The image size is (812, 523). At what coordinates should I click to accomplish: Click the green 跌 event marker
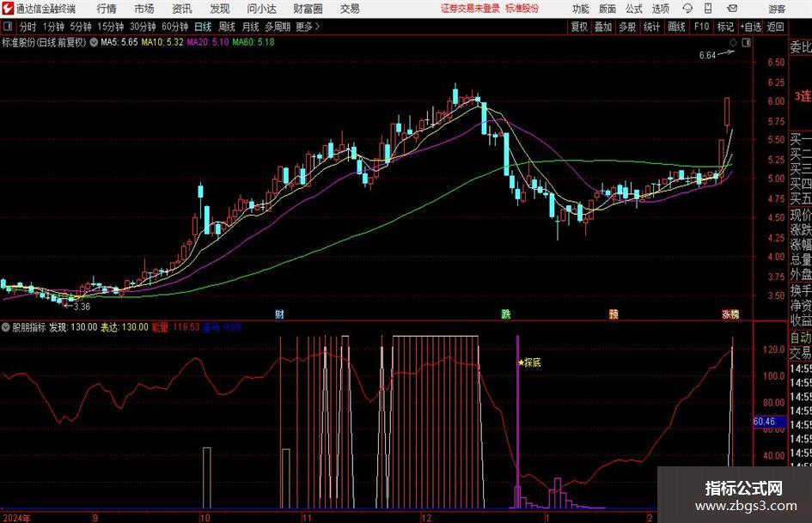pyautogui.click(x=506, y=313)
